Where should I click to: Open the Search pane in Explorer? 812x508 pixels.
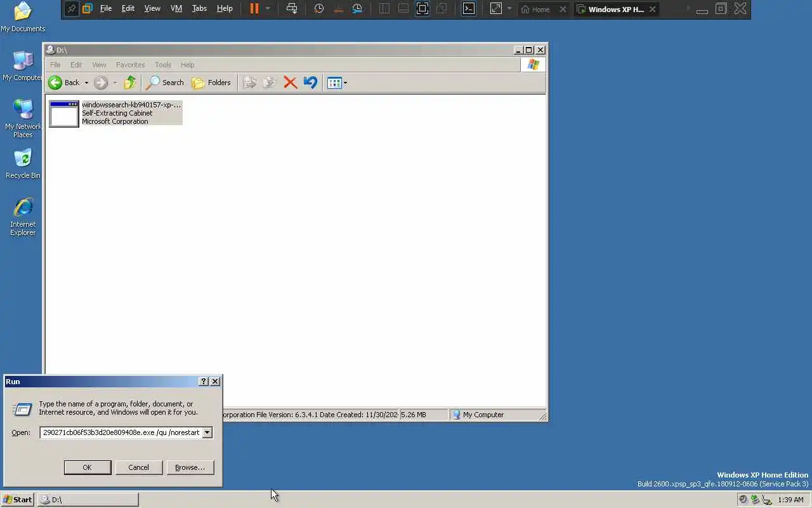pyautogui.click(x=165, y=83)
